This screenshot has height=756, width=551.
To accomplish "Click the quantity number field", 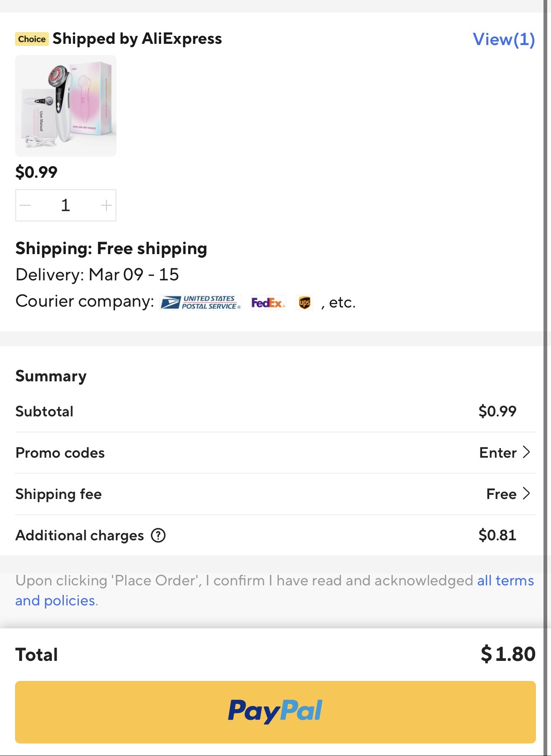I will (x=66, y=205).
